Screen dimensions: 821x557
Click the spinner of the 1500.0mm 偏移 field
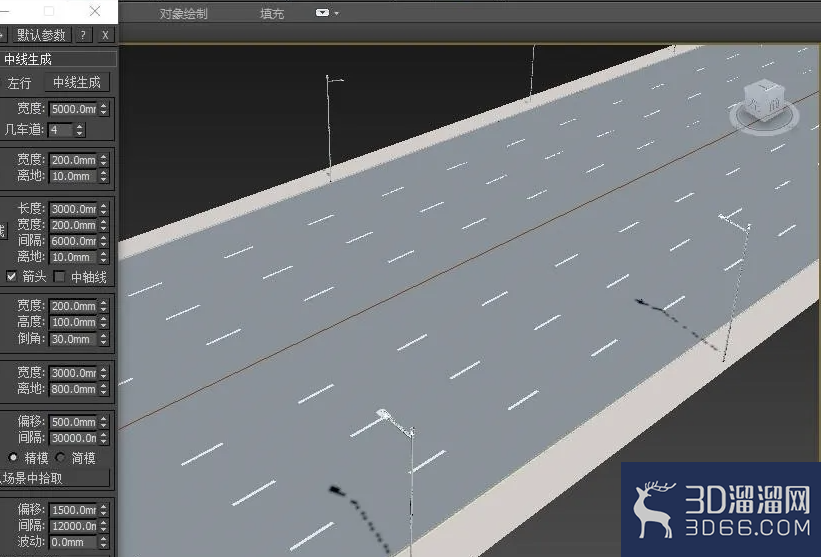click(x=104, y=509)
